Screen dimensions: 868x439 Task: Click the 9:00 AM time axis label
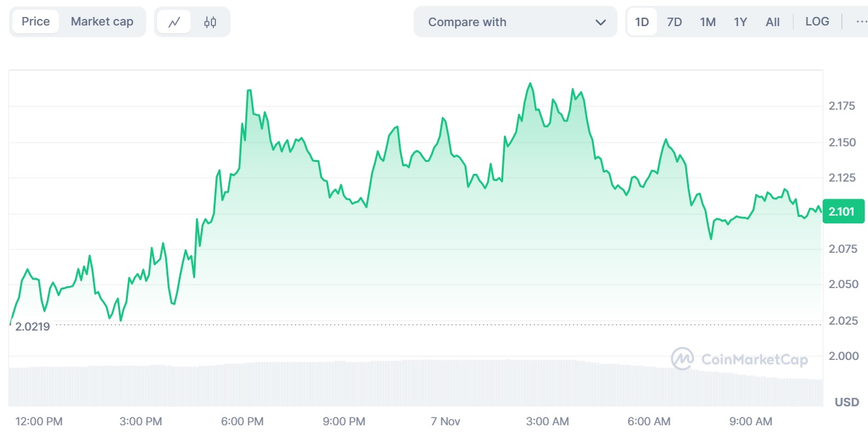click(751, 421)
